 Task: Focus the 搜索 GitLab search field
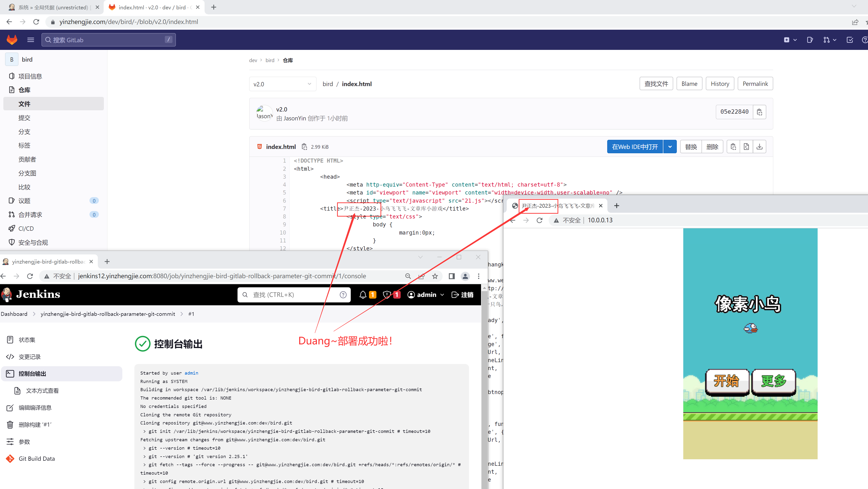(108, 40)
